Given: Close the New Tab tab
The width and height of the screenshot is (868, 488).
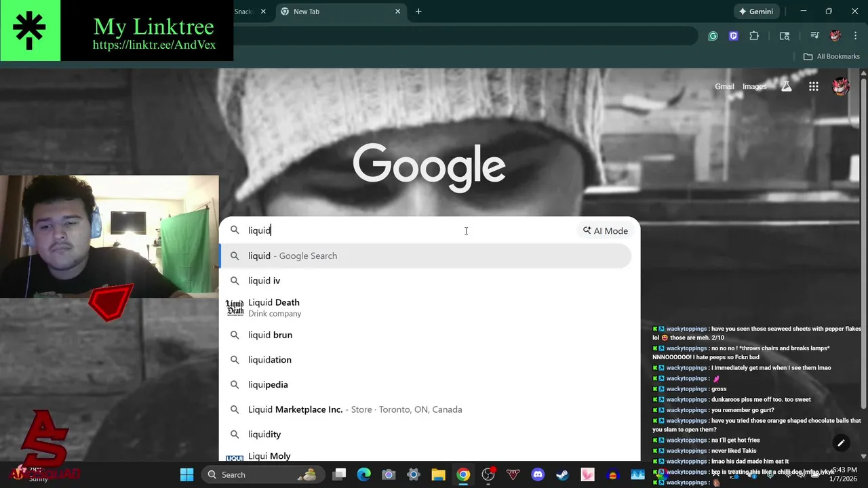Looking at the screenshot, I should 398,12.
